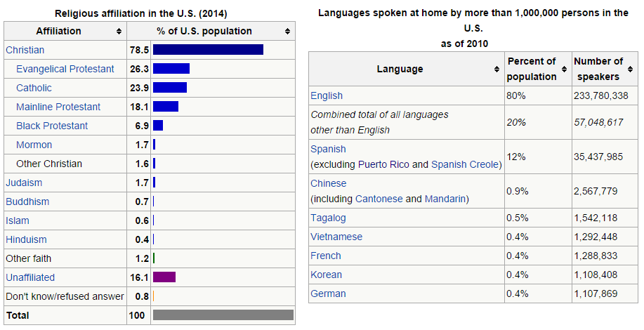This screenshot has width=644, height=330.
Task: Click the Mormon link
Action: [34, 145]
